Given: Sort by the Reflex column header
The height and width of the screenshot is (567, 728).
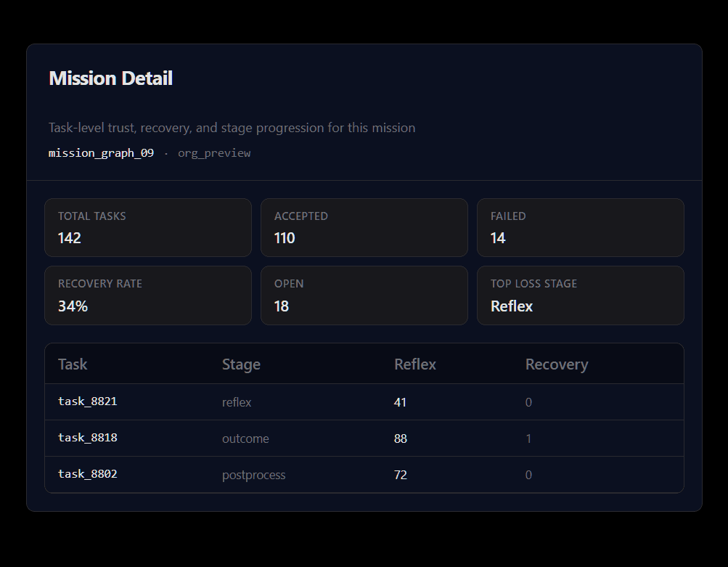Looking at the screenshot, I should pyautogui.click(x=414, y=364).
